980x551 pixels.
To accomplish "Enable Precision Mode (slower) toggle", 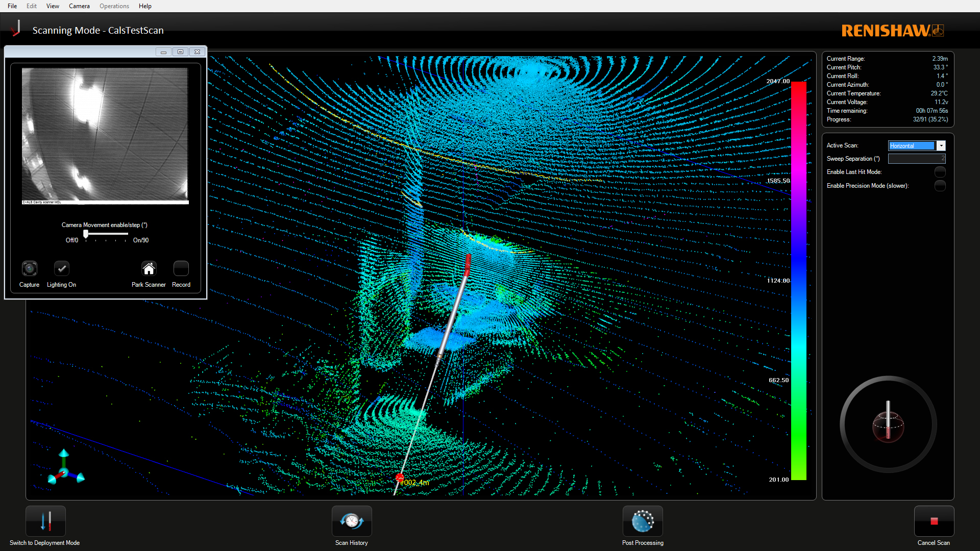I will (x=940, y=186).
